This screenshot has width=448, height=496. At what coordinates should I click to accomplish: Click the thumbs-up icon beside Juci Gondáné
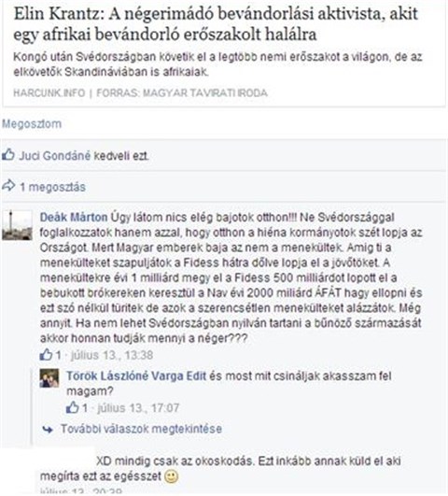click(x=8, y=155)
